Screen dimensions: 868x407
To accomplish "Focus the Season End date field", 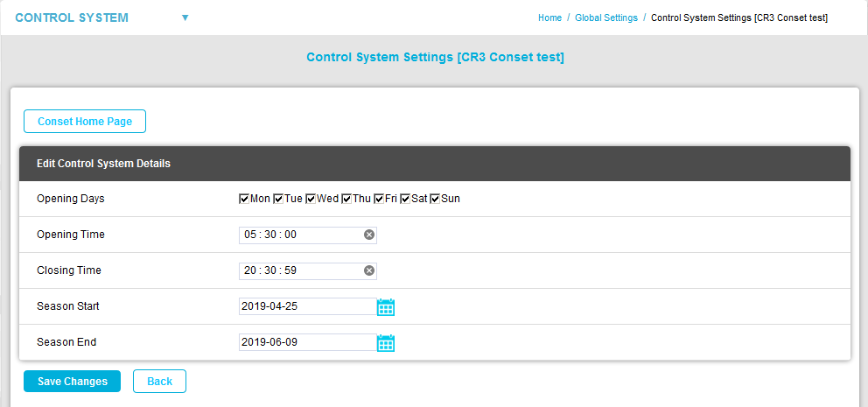I will coord(306,342).
